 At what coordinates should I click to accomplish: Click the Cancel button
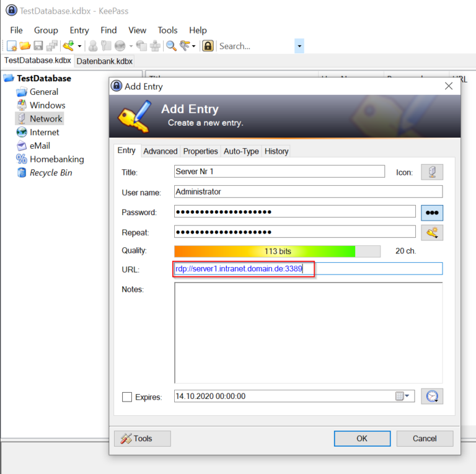click(425, 439)
